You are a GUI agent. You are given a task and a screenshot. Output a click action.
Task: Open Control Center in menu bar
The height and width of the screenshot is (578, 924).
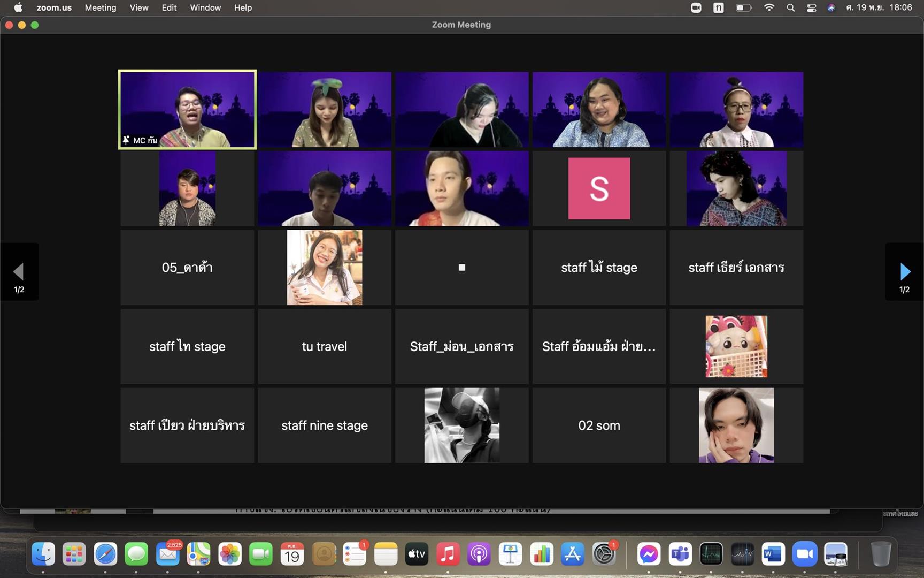811,7
